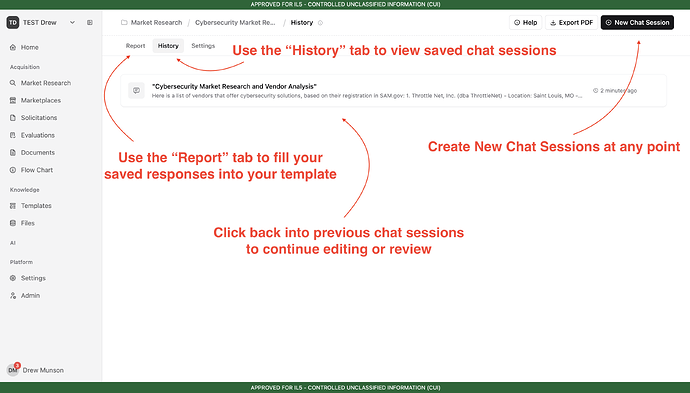Click the Templates icon
The image size is (690, 393).
pos(13,206)
